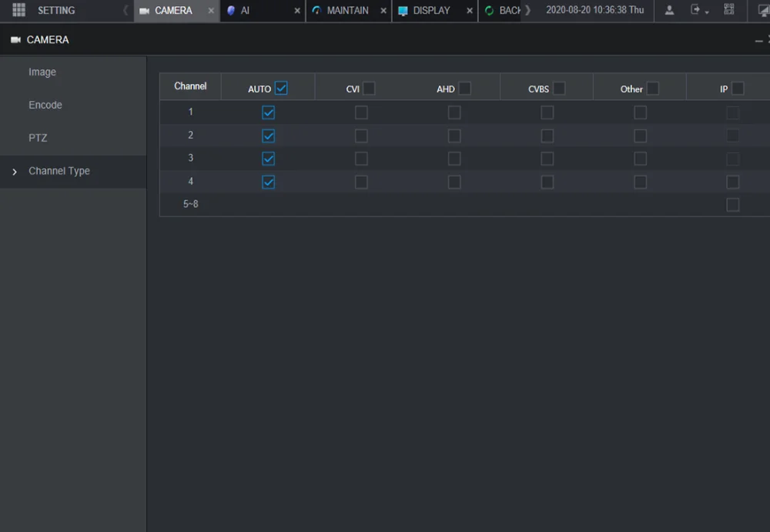The image size is (770, 532).
Task: Close the CAMERA tab
Action: [x=211, y=10]
